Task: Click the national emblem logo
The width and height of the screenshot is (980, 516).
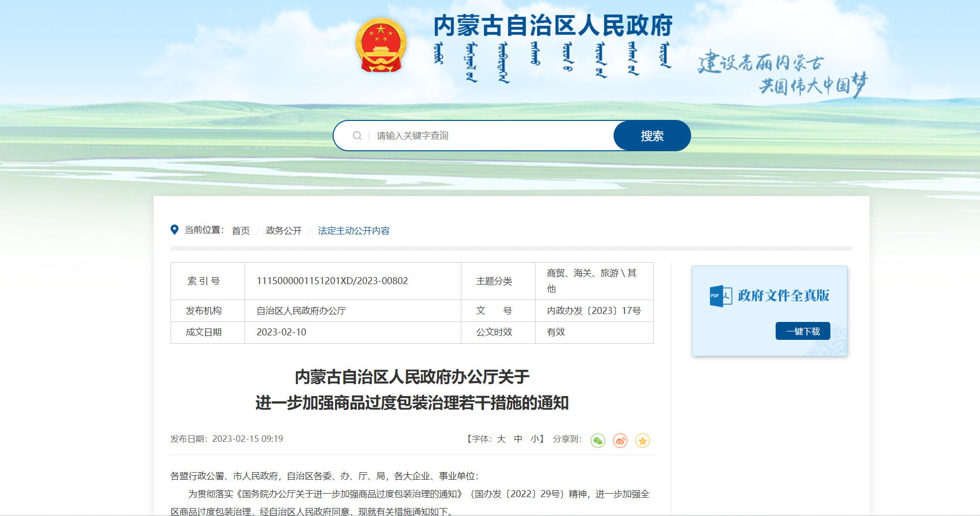Action: pyautogui.click(x=381, y=45)
